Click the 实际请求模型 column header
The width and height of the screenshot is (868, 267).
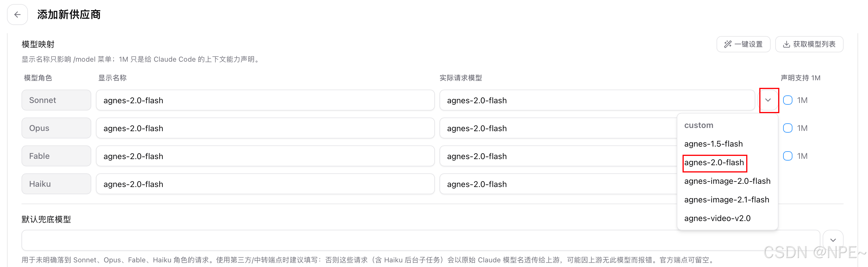[x=461, y=78]
